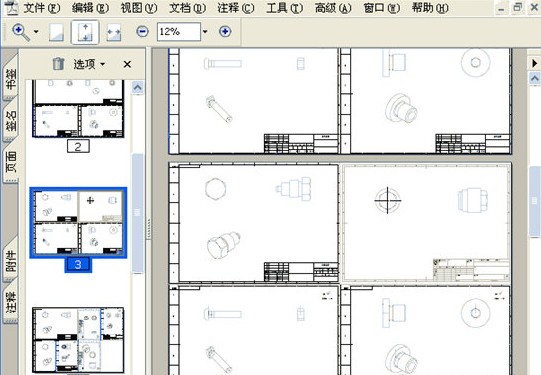541x375 pixels.
Task: Open the 附件 attachments side tab
Action: click(x=11, y=260)
